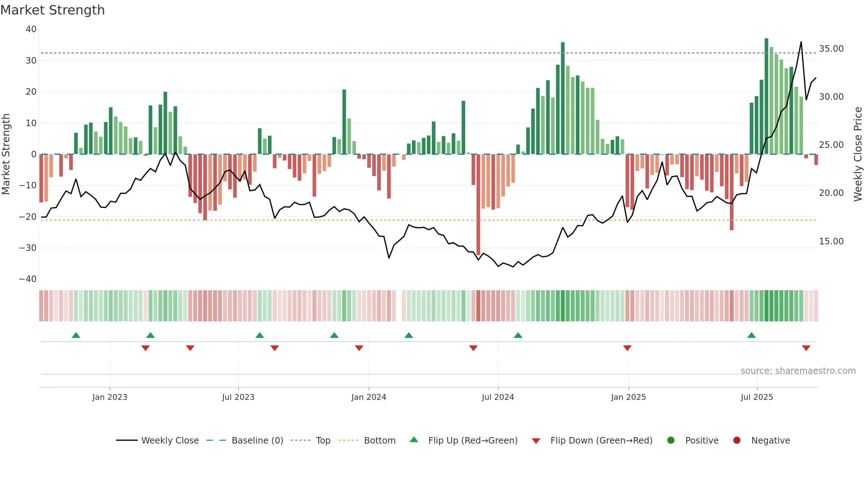Click the '−20' left y-axis tick label

point(28,217)
